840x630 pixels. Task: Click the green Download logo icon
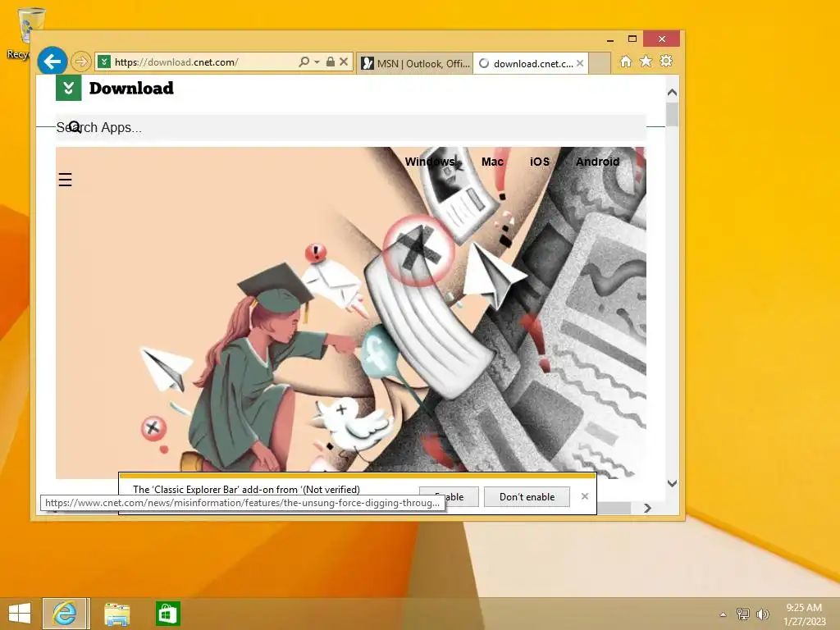(69, 88)
